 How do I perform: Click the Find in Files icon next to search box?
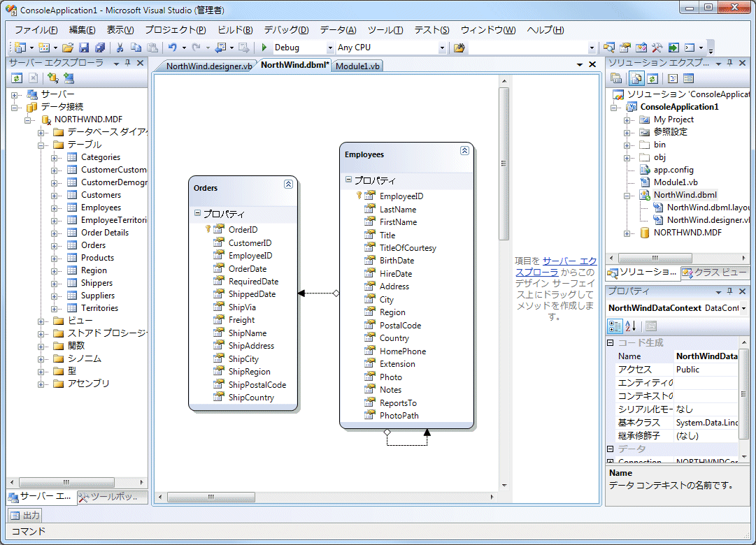pyautogui.click(x=459, y=48)
